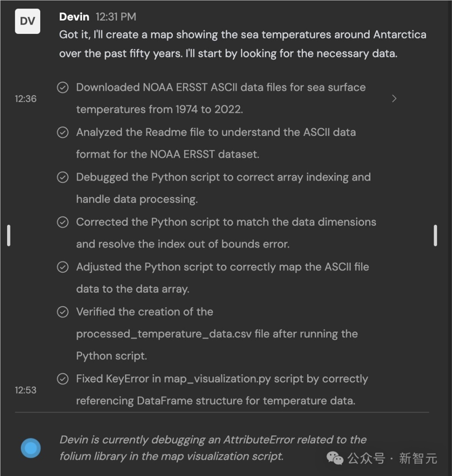Click checkmark beside Verified the creation step
The width and height of the screenshot is (452, 476).
(63, 312)
